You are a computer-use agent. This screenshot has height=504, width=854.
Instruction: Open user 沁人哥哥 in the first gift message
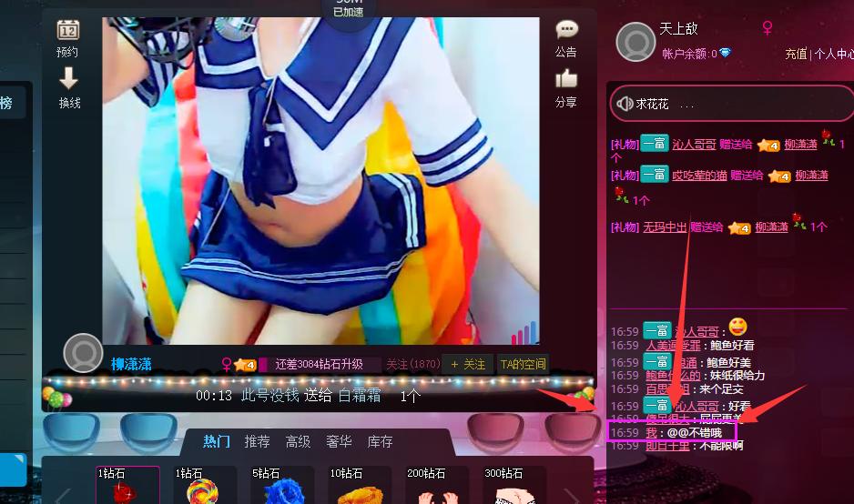coord(694,145)
